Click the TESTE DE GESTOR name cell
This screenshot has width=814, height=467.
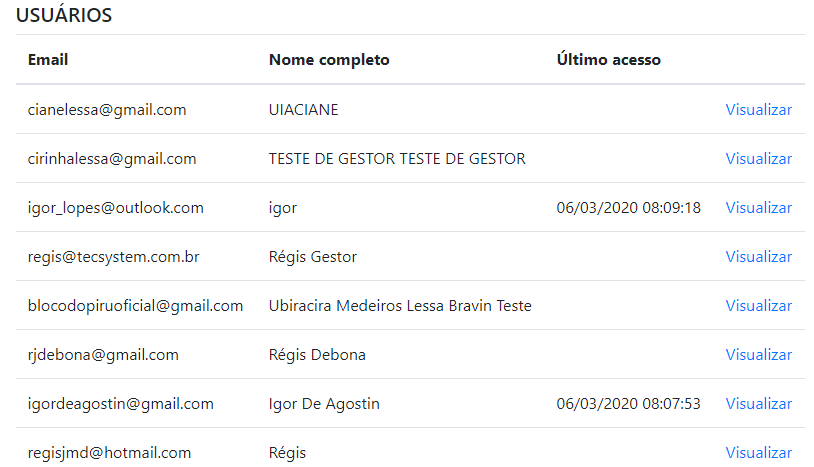pyautogui.click(x=397, y=159)
